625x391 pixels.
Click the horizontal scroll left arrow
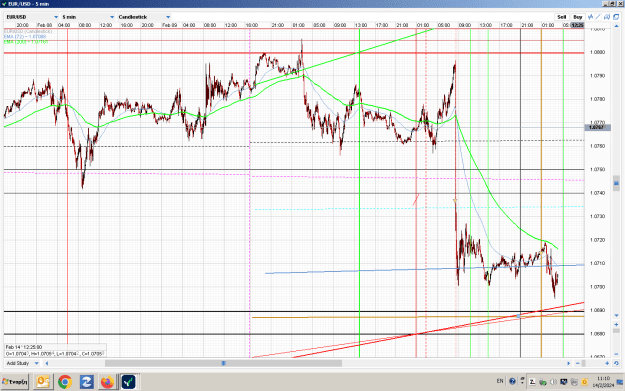47,363
